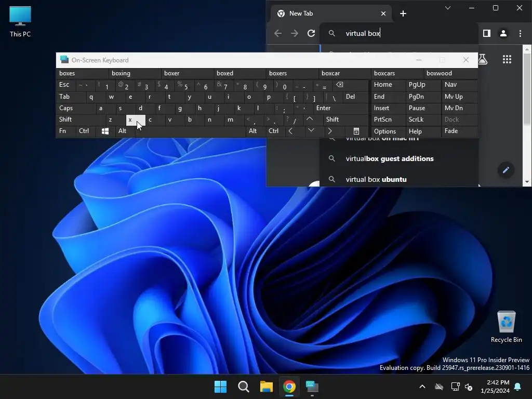Viewport: 532px width, 399px height.
Task: Open taskbar Search icon
Action: tap(244, 387)
